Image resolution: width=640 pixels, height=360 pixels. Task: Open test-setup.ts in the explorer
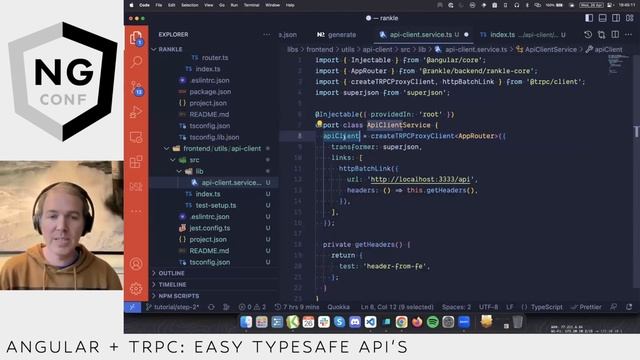[x=216, y=205]
